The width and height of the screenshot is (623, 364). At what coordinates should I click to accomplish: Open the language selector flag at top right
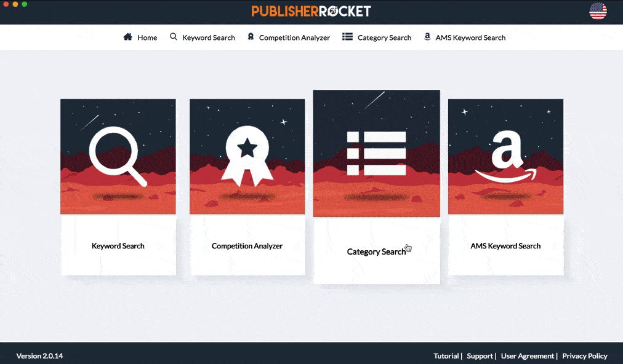[x=598, y=11]
